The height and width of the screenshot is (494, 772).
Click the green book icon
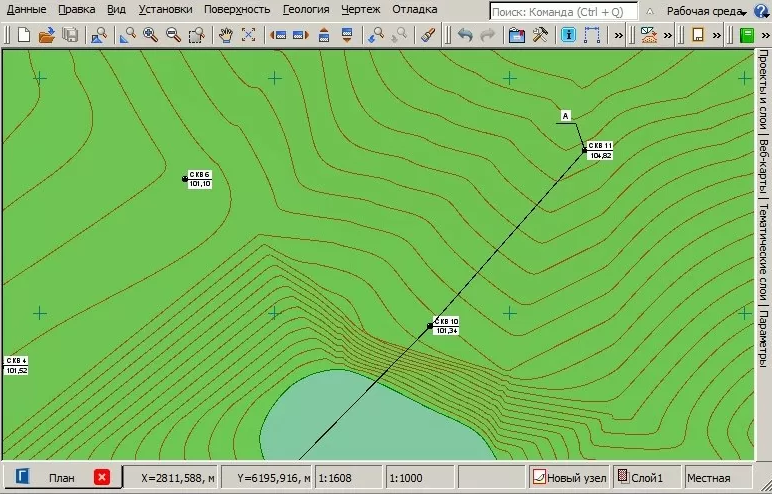(x=747, y=34)
